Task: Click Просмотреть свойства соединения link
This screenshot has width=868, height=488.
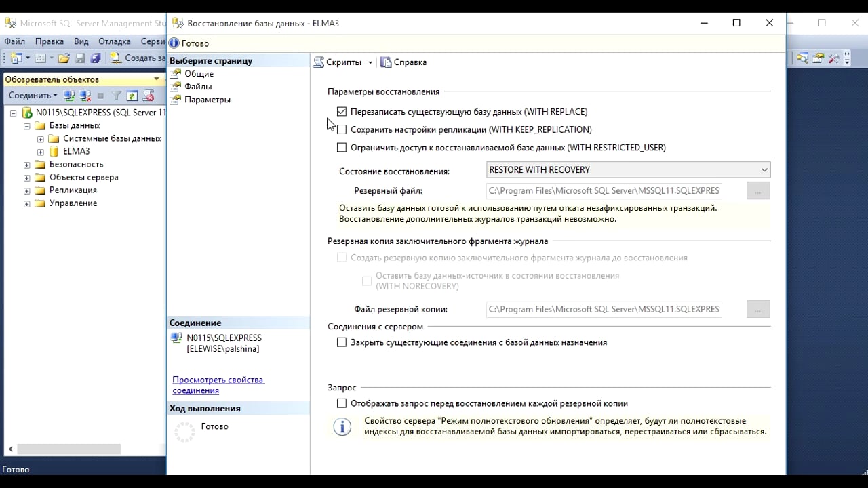Action: coord(218,385)
